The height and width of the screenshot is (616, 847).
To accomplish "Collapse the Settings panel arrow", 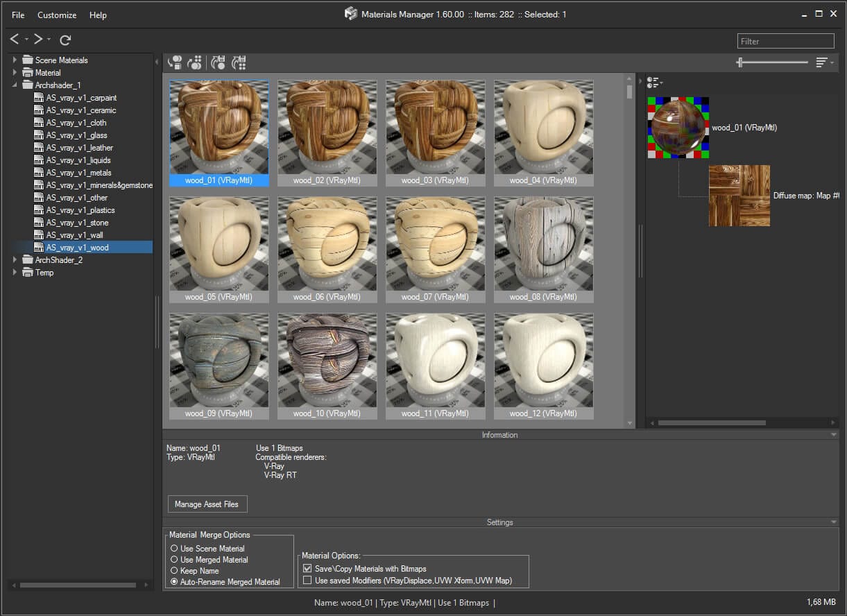I will [834, 522].
